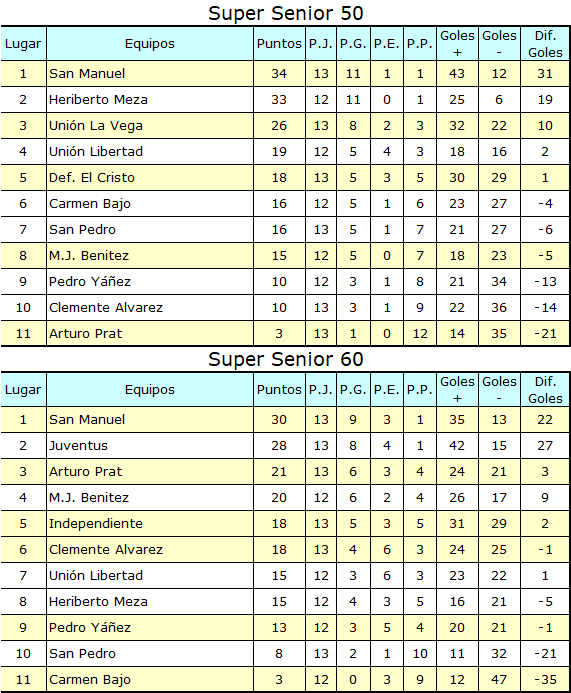Select P.J. header in Super Senior 60
571x693 pixels.
[321, 390]
